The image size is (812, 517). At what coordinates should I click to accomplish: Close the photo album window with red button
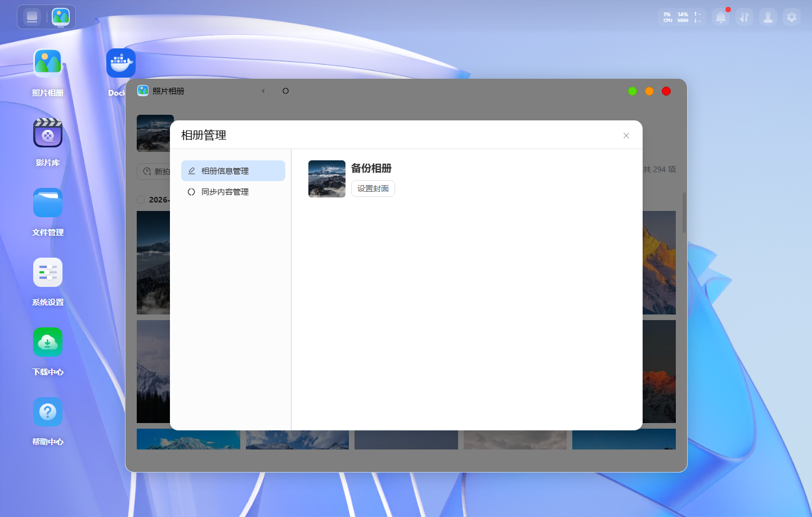[666, 91]
